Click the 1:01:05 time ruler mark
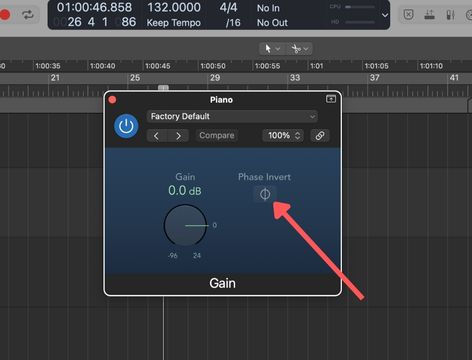Screen dimensions: 472x360 click(x=377, y=66)
